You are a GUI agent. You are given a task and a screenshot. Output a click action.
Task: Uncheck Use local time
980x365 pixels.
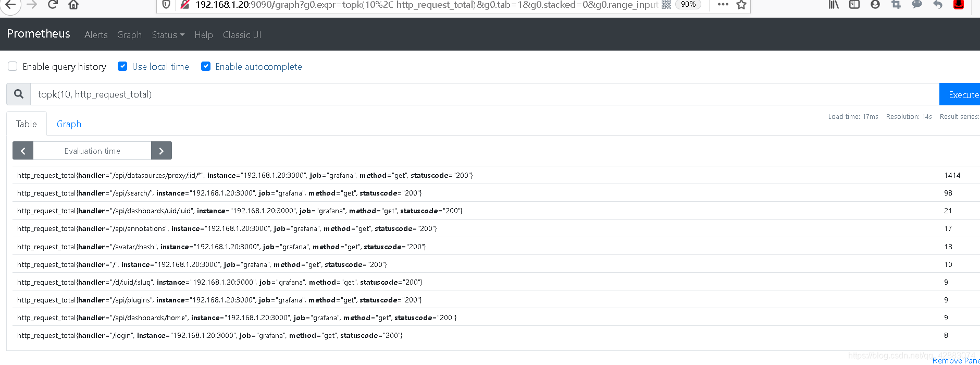[x=122, y=66]
